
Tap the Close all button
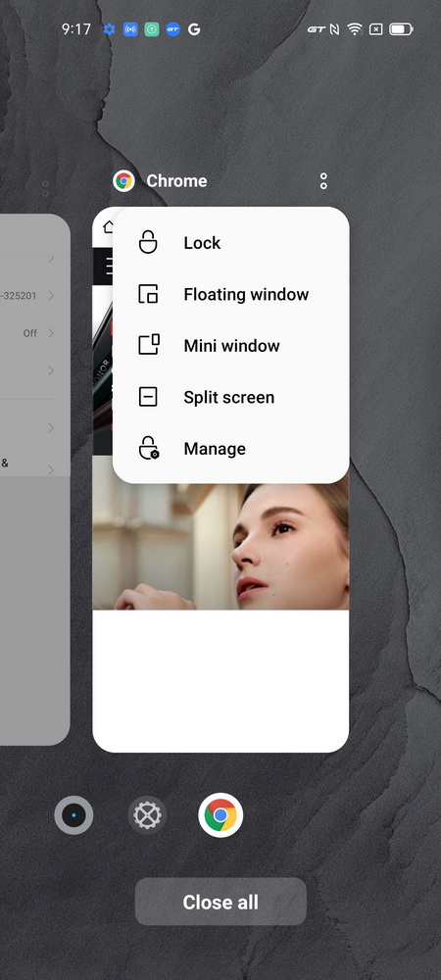coord(220,902)
